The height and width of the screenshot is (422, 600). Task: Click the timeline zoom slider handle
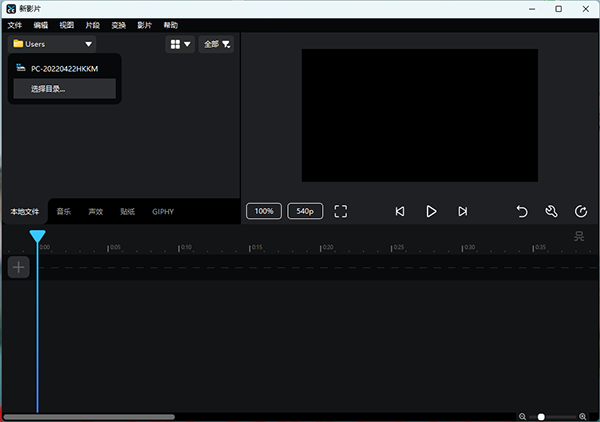pos(541,417)
